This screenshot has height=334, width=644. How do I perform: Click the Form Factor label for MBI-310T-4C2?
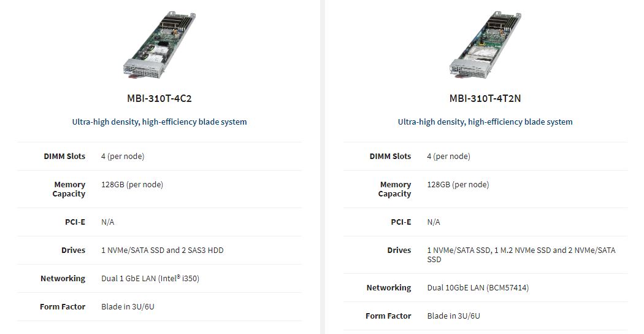click(x=63, y=306)
